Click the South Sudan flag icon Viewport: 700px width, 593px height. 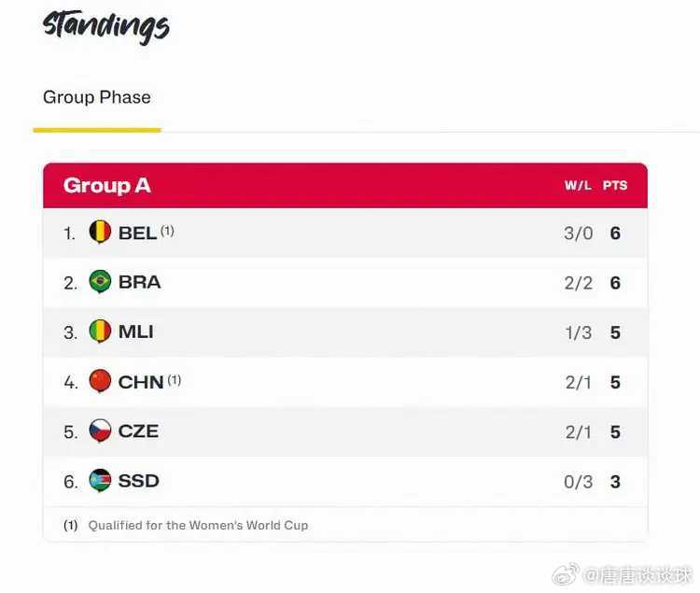(100, 481)
